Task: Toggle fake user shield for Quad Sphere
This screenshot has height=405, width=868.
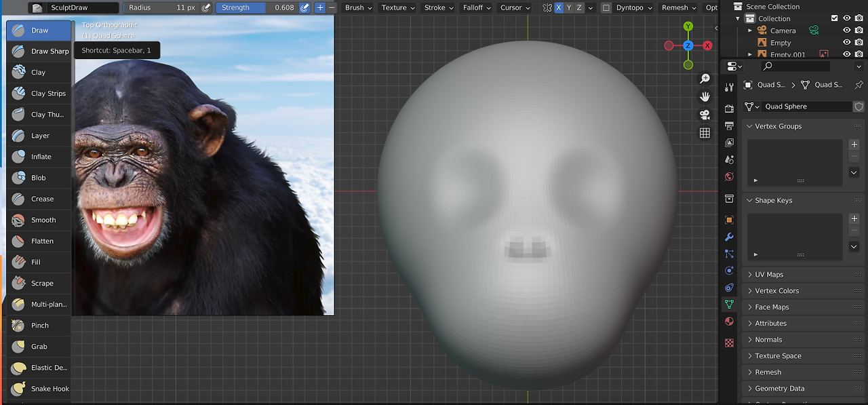Action: (x=859, y=107)
